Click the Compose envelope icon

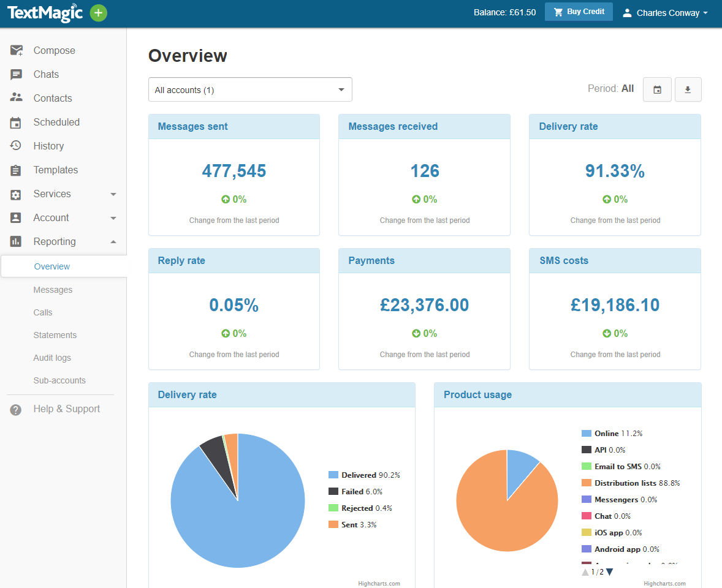16,51
